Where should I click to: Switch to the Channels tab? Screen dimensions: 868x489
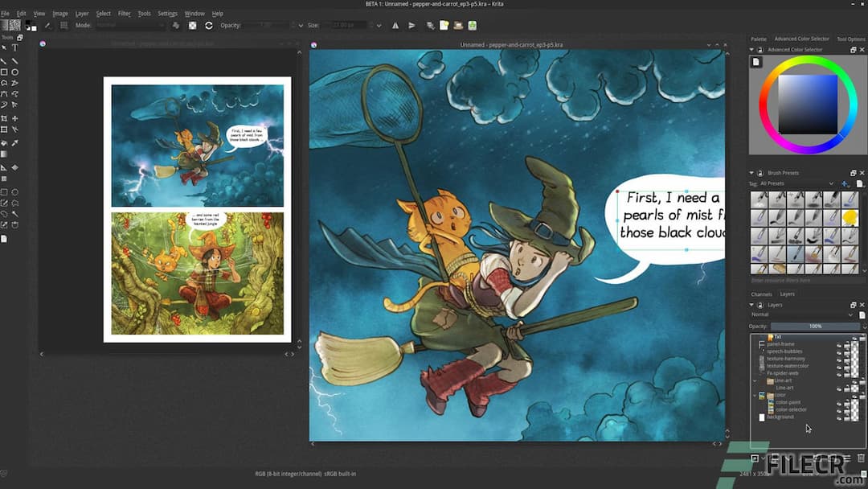[762, 294]
